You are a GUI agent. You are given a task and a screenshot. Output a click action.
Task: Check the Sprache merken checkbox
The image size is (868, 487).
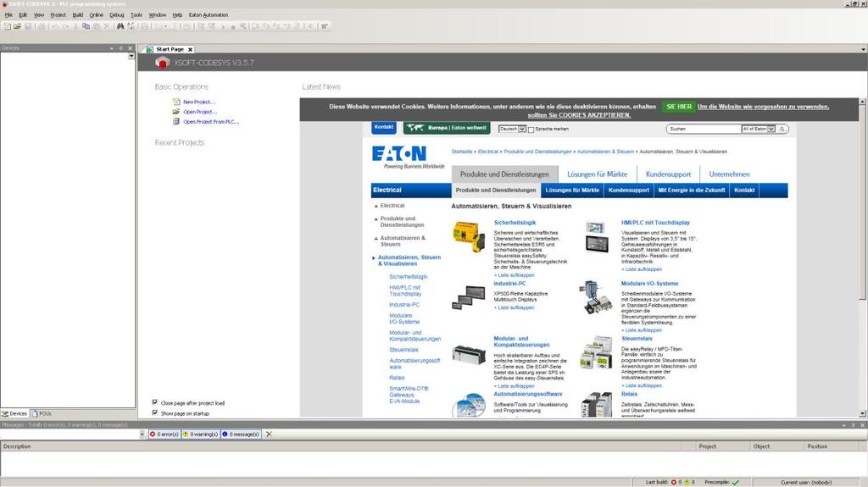pyautogui.click(x=531, y=130)
